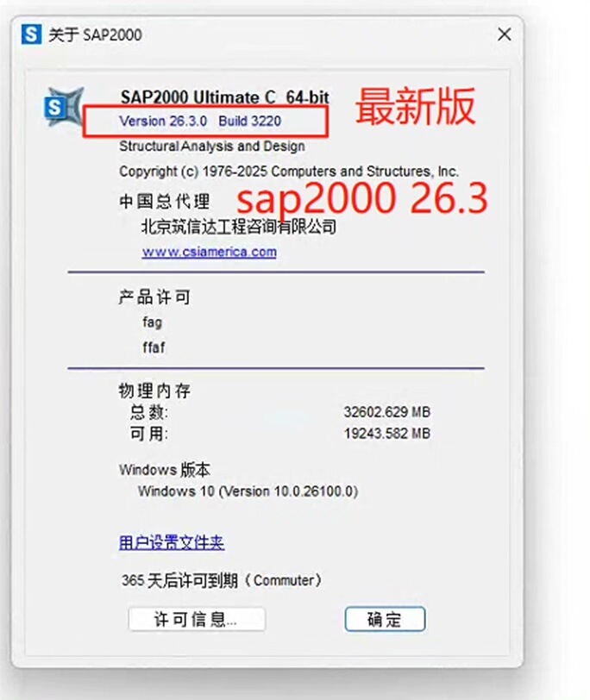Click the 总数 label

tap(149, 412)
